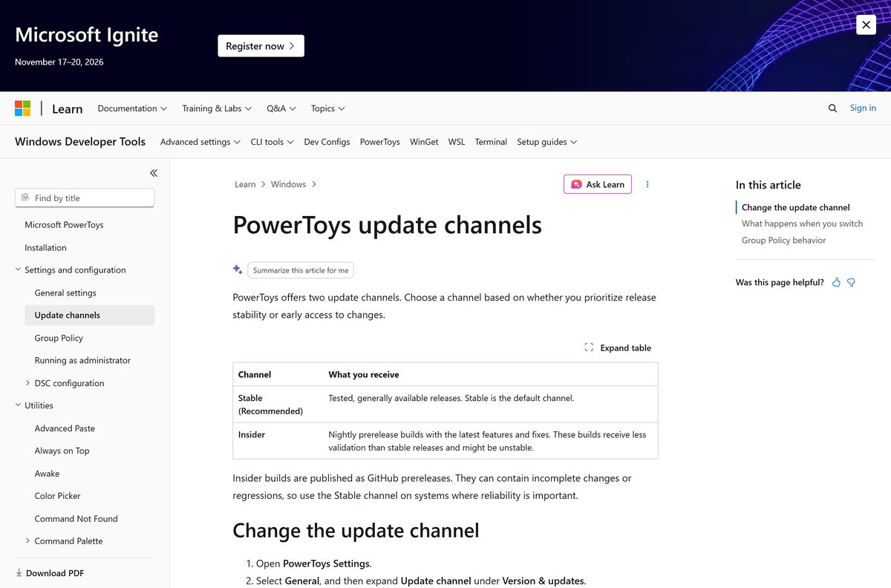The height and width of the screenshot is (588, 891).
Task: Collapse the table of contents sidebar
Action: (154, 173)
